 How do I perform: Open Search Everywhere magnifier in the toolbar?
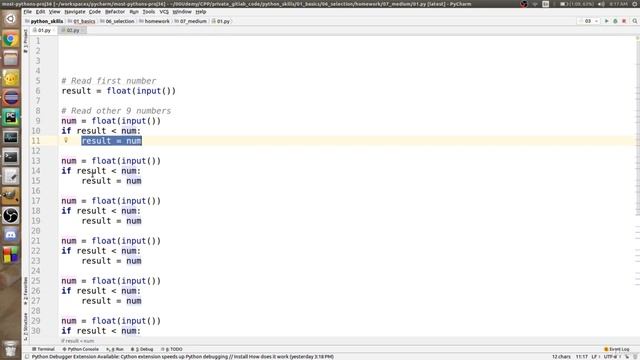tap(635, 21)
